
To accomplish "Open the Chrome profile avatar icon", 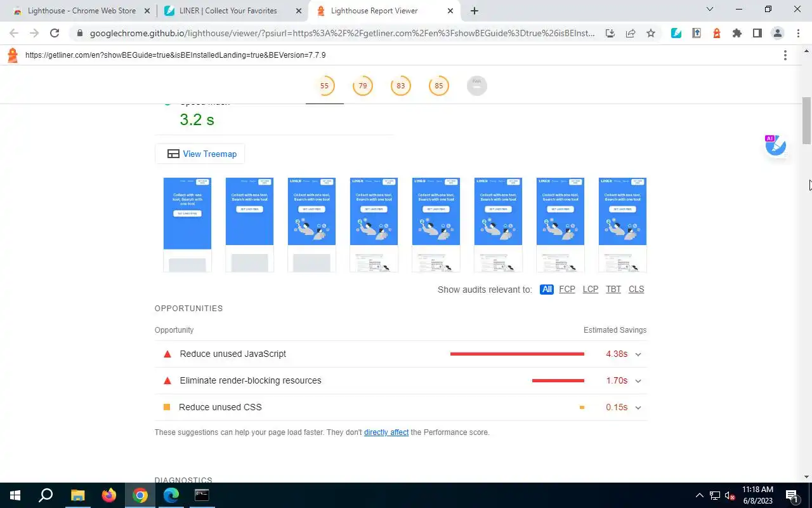I will [x=778, y=33].
